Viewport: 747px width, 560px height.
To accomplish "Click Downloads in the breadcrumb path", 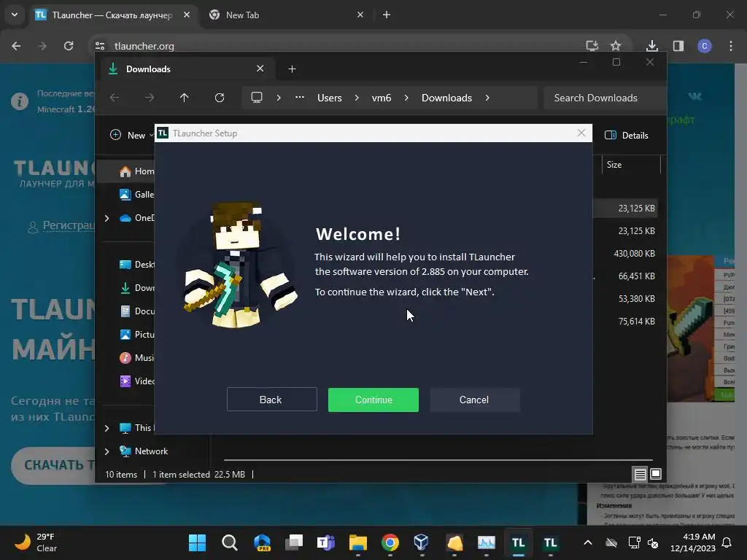I will click(447, 98).
